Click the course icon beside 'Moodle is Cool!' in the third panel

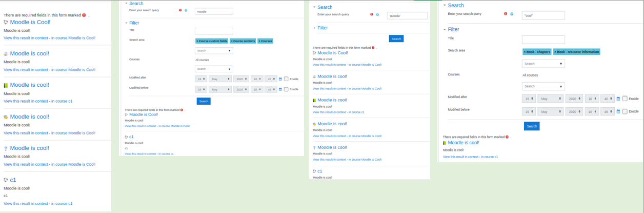tap(314, 53)
